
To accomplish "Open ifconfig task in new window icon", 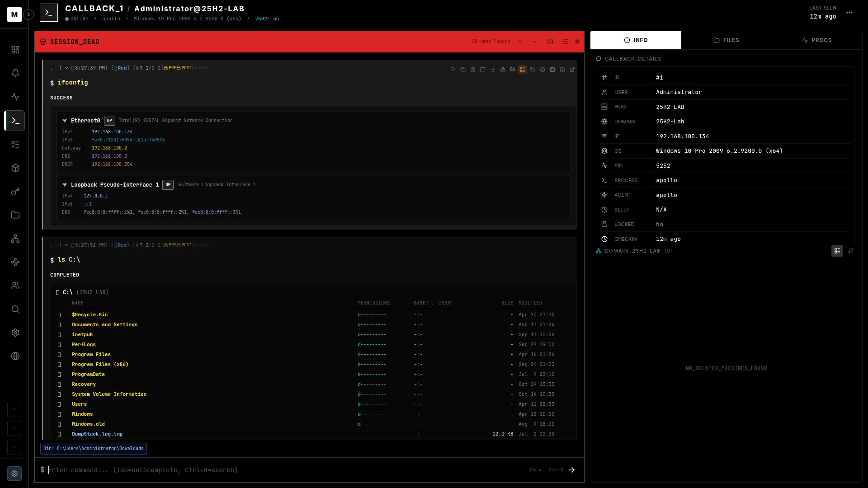I will [572, 70].
